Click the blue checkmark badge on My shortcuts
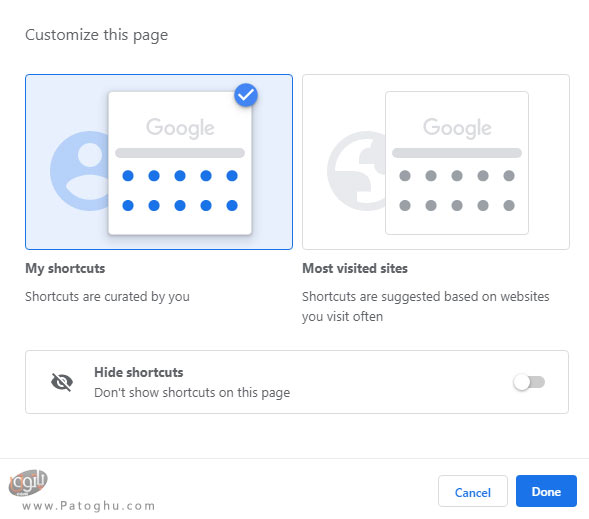589x519 pixels. [x=246, y=95]
